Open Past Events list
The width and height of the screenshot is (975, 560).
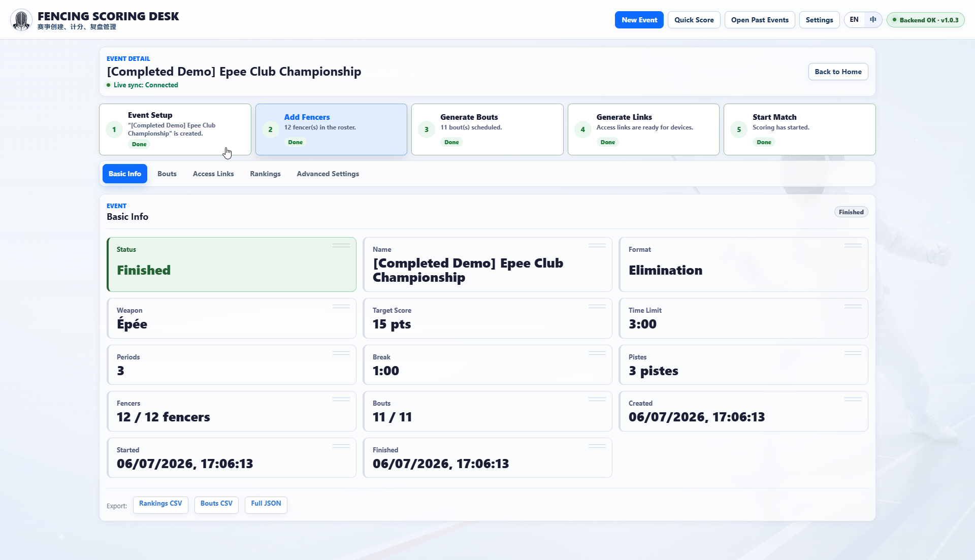tap(759, 20)
